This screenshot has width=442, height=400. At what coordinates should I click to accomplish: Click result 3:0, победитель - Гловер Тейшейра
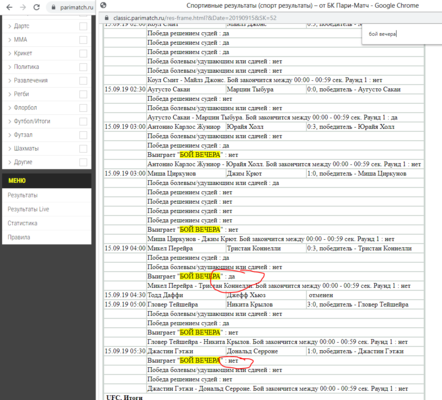[365, 304]
